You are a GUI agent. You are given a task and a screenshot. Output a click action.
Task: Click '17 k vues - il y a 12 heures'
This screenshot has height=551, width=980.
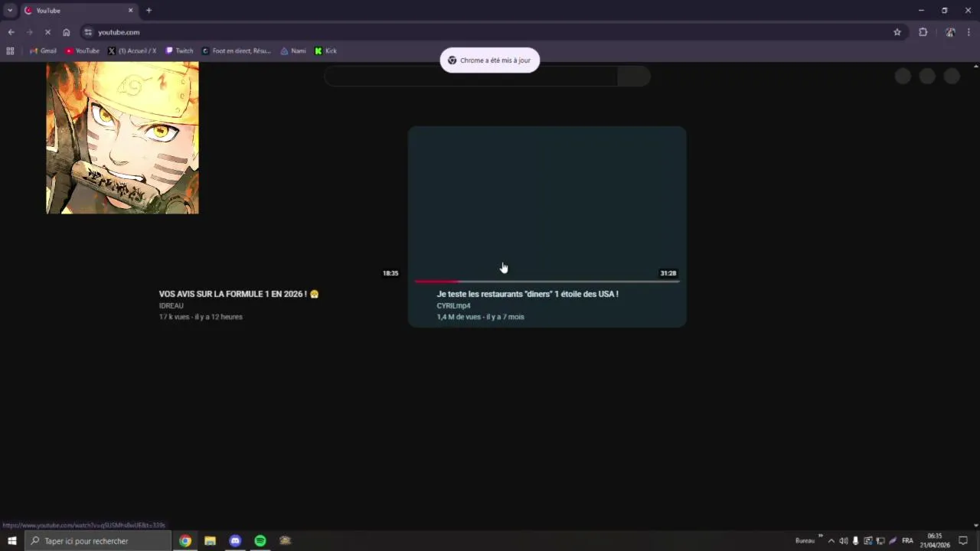pos(201,317)
